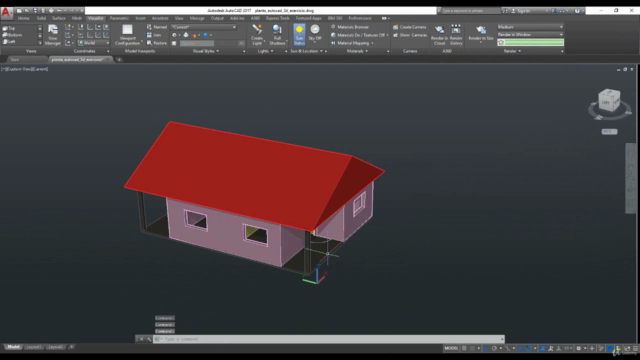The width and height of the screenshot is (640, 360).
Task: Toggle snap mode in status bar
Action: 472,348
